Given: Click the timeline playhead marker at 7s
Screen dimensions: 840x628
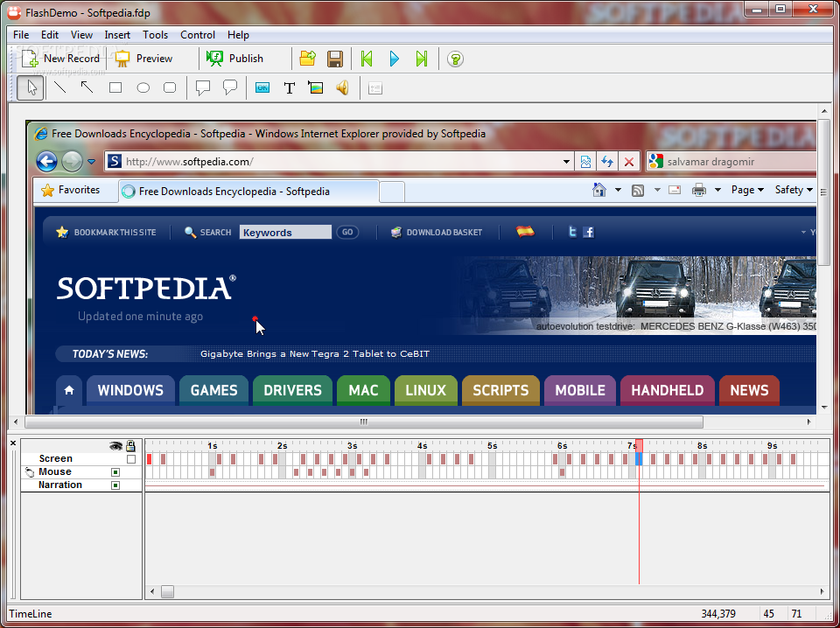Looking at the screenshot, I should click(x=639, y=445).
